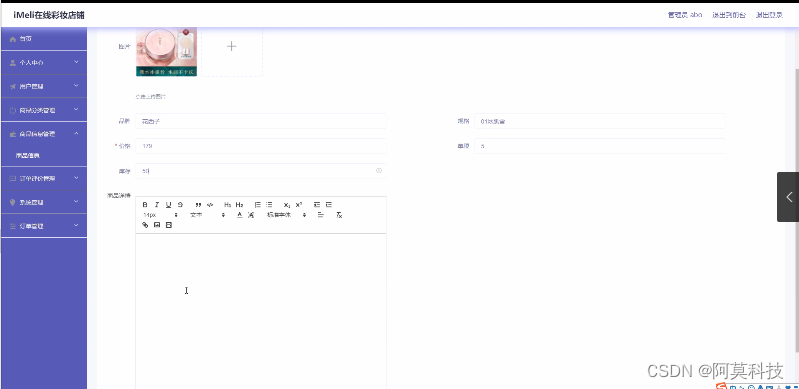Viewport: 799px width, 389px height.
Task: Focus the 库存 input field
Action: tap(261, 171)
